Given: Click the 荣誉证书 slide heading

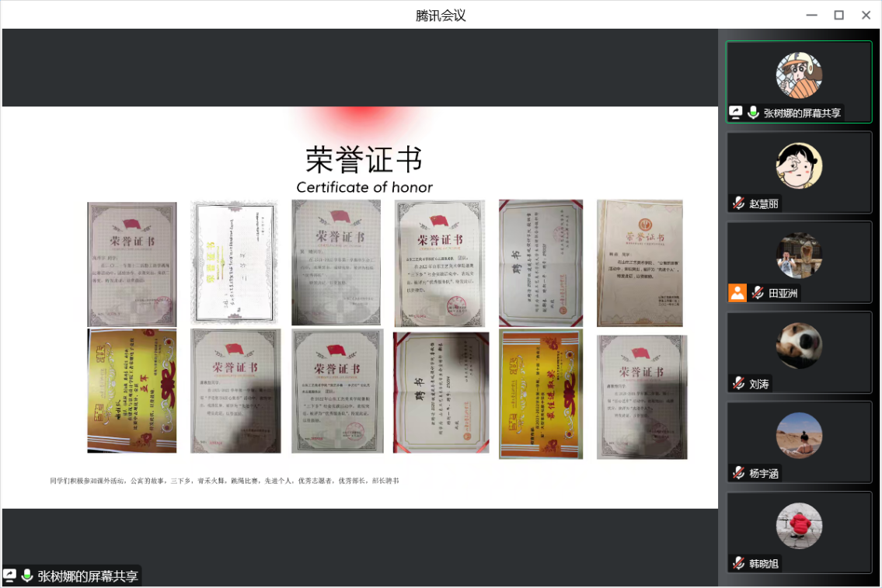Looking at the screenshot, I should pos(364,160).
